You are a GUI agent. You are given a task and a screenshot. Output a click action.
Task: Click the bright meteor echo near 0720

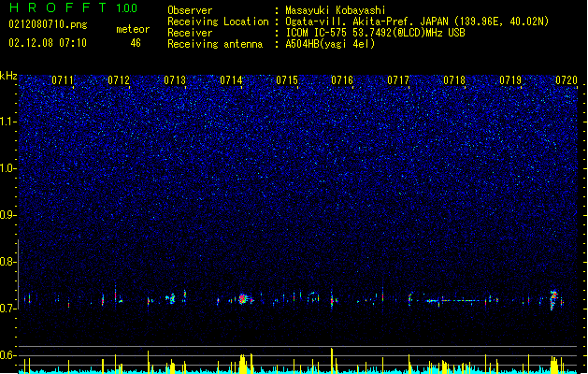coord(553,300)
